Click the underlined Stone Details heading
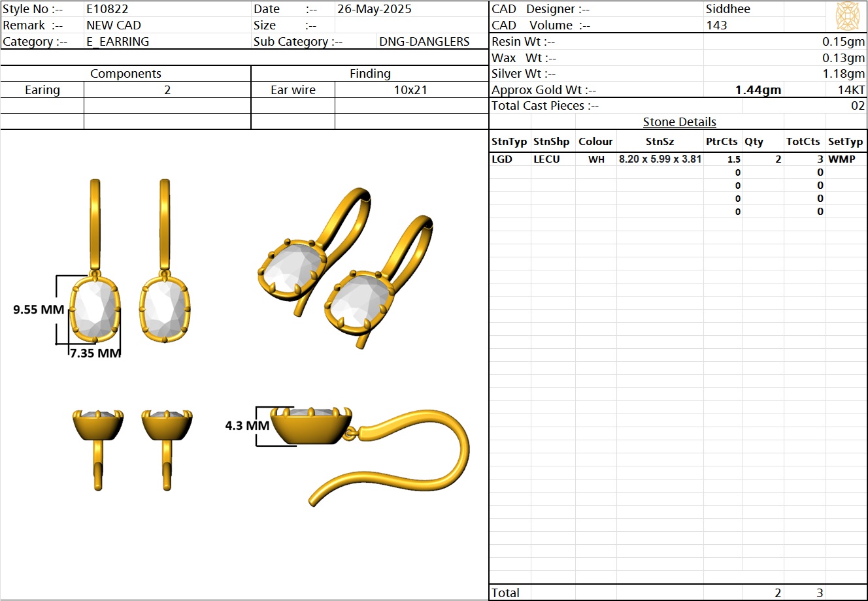 point(679,122)
